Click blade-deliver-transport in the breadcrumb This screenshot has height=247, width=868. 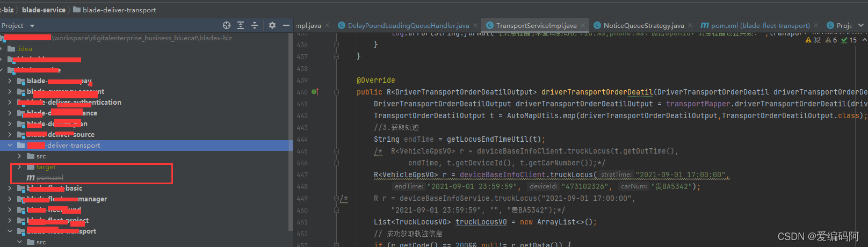coord(119,10)
